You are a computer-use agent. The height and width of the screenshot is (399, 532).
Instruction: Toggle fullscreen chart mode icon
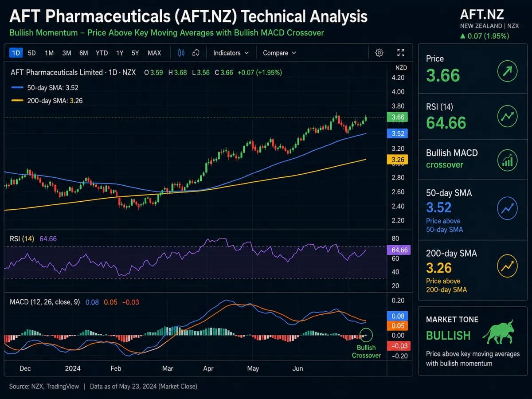pos(401,53)
